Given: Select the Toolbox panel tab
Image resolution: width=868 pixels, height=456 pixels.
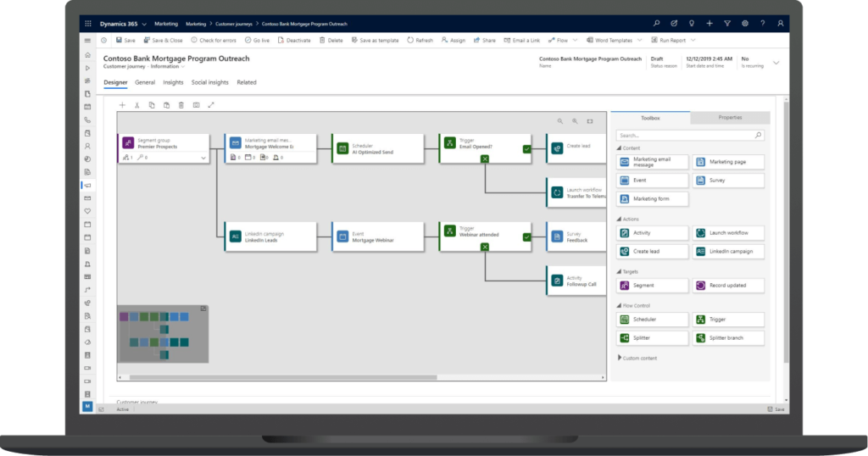Looking at the screenshot, I should pyautogui.click(x=650, y=118).
